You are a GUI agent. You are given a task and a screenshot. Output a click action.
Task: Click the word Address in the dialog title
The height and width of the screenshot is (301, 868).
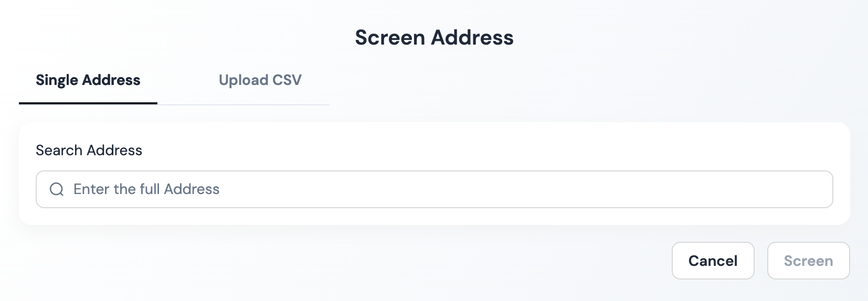pos(472,38)
